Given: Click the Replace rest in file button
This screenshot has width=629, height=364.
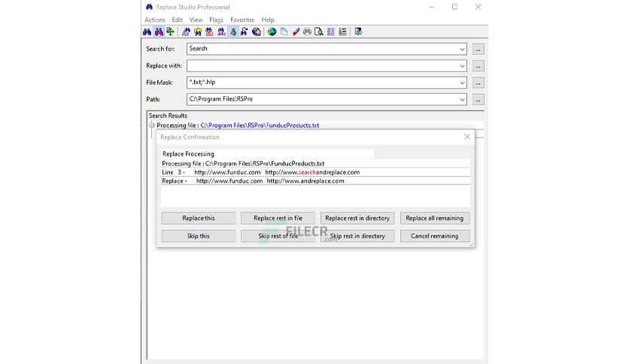Looking at the screenshot, I should (x=278, y=218).
